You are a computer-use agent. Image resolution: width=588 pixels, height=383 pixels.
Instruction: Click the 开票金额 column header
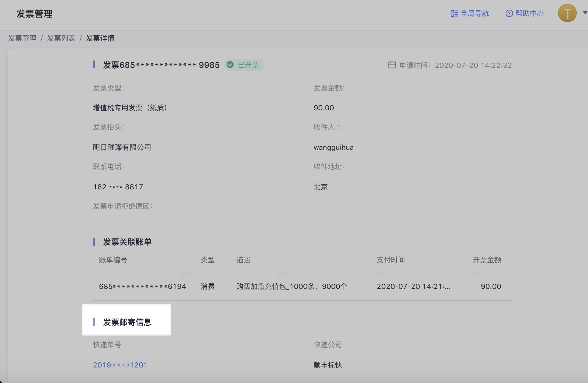487,260
